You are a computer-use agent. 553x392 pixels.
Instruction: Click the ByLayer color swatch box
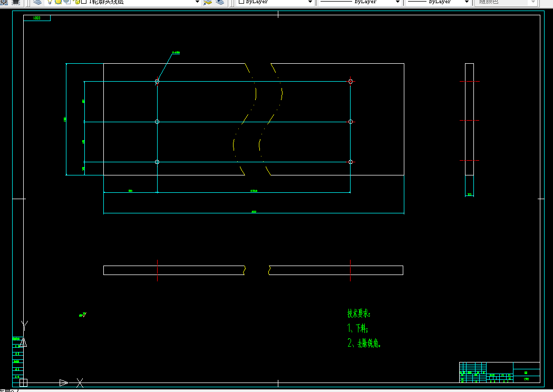[x=241, y=2]
